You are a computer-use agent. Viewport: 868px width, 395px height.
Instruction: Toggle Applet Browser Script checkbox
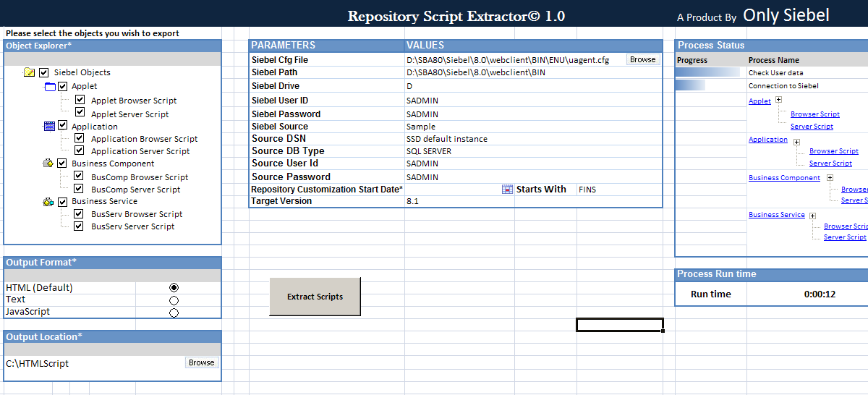tap(80, 100)
